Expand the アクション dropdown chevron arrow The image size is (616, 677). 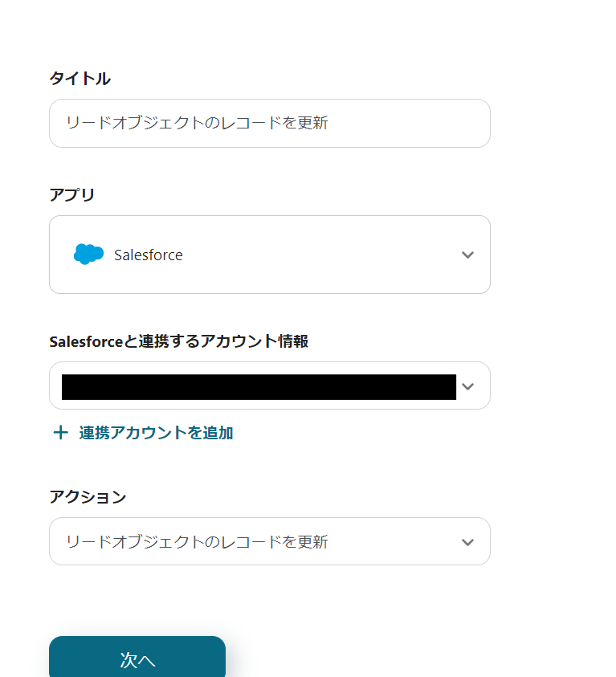[467, 542]
